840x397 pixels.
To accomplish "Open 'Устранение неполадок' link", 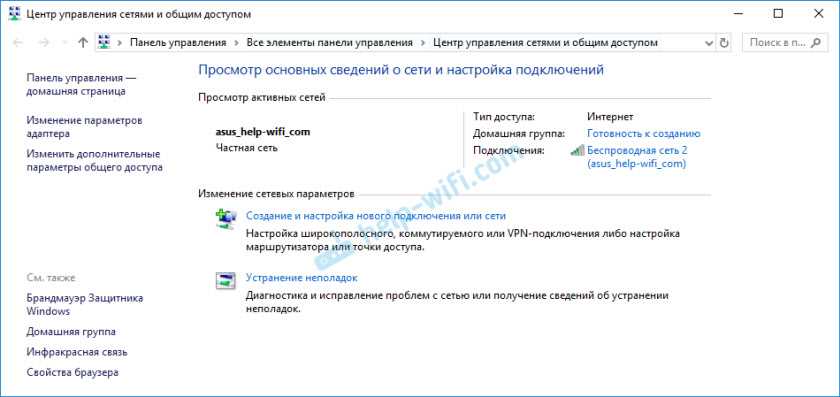I will click(301, 278).
